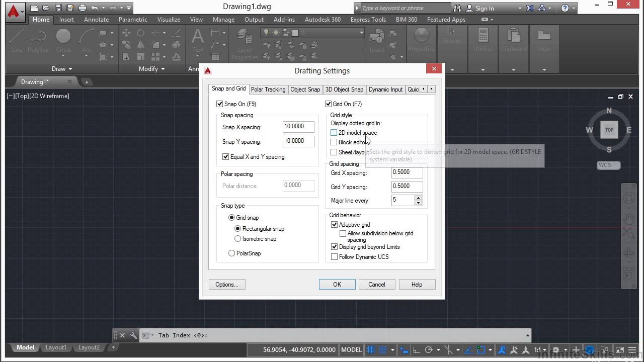Click the Plot printer icon

[x=83, y=8]
